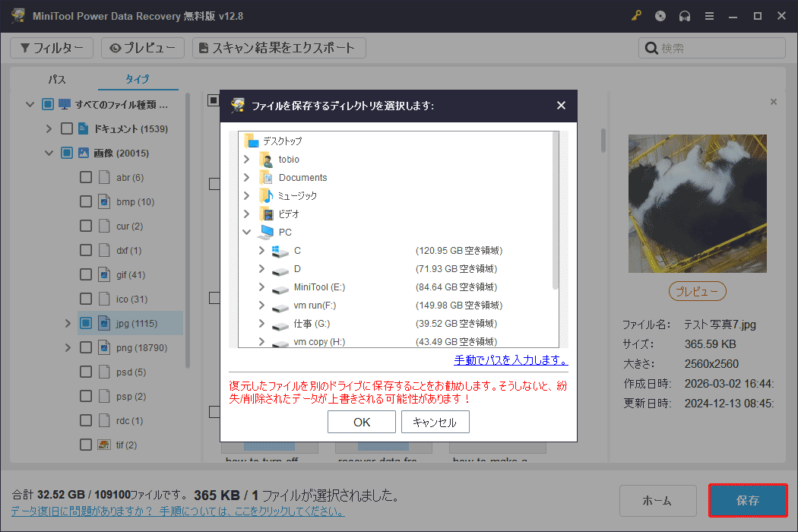798x532 pixels.
Task: Open the hamburger menu icon
Action: [709, 16]
